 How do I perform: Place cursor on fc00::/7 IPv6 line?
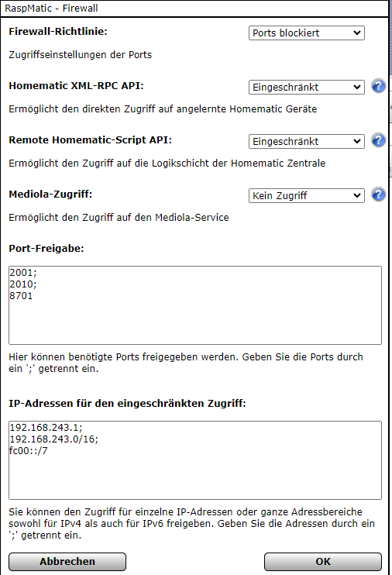tap(29, 451)
